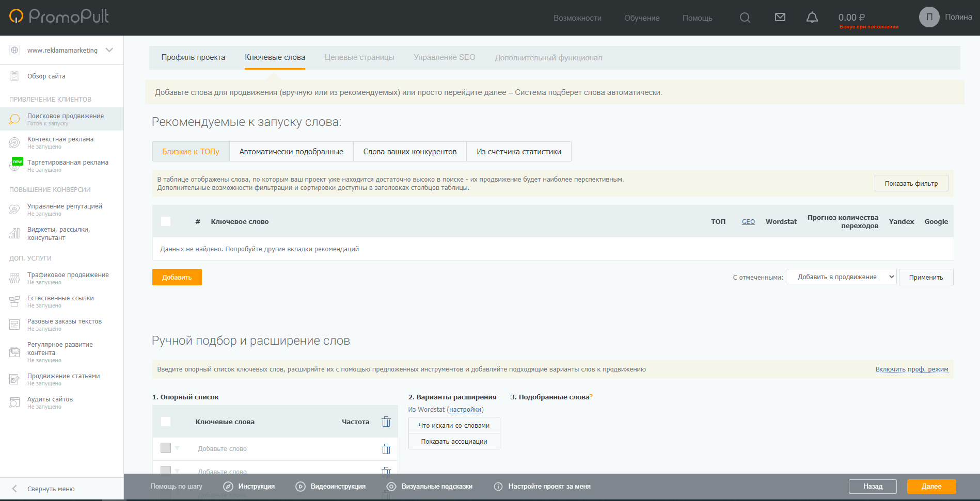Click the Показать ассоциации button
The width and height of the screenshot is (980, 501).
click(x=454, y=441)
